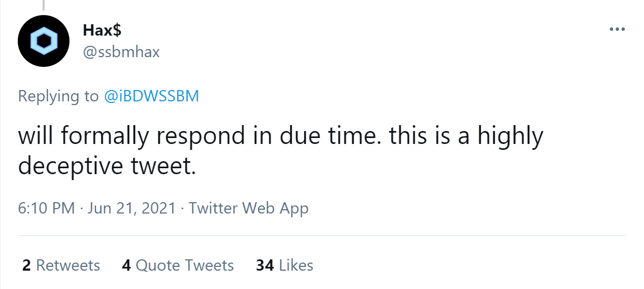Open the three-dot More options menu
644x289 pixels.
617,30
